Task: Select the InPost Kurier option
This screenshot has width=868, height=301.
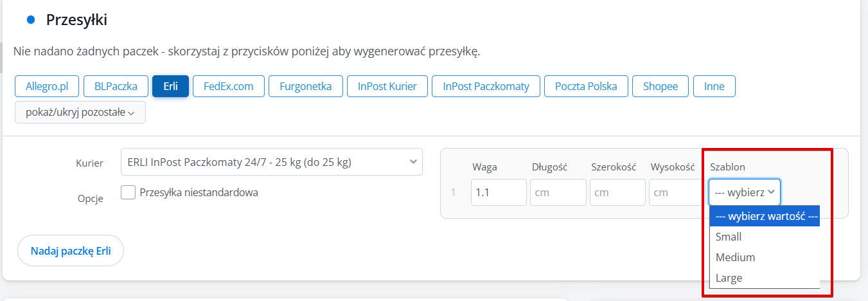Action: click(387, 86)
